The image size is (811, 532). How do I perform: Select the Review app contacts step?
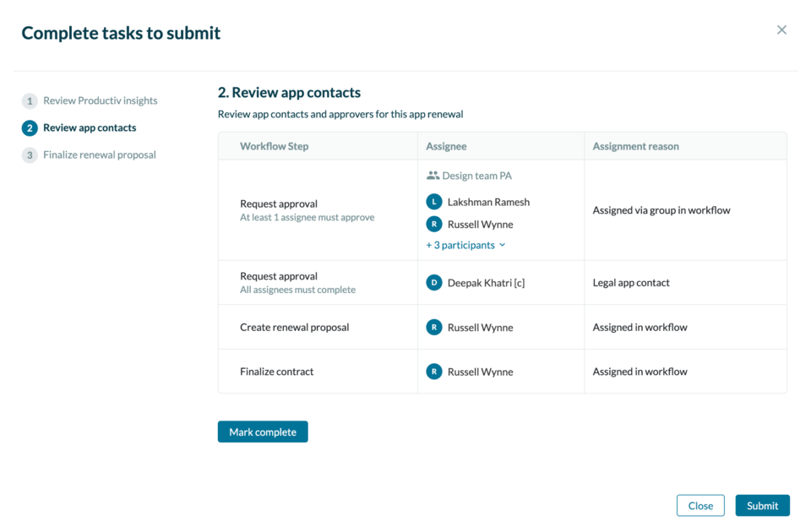[x=90, y=128]
